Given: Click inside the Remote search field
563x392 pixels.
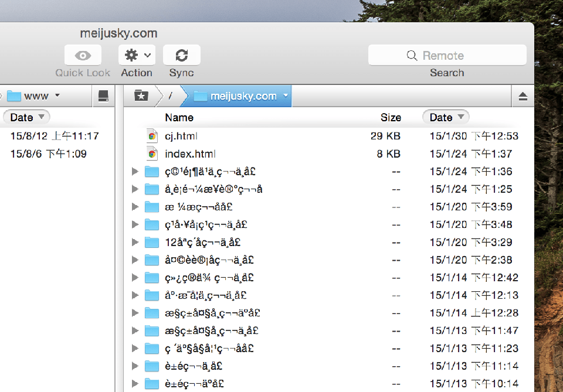Looking at the screenshot, I should (x=447, y=54).
